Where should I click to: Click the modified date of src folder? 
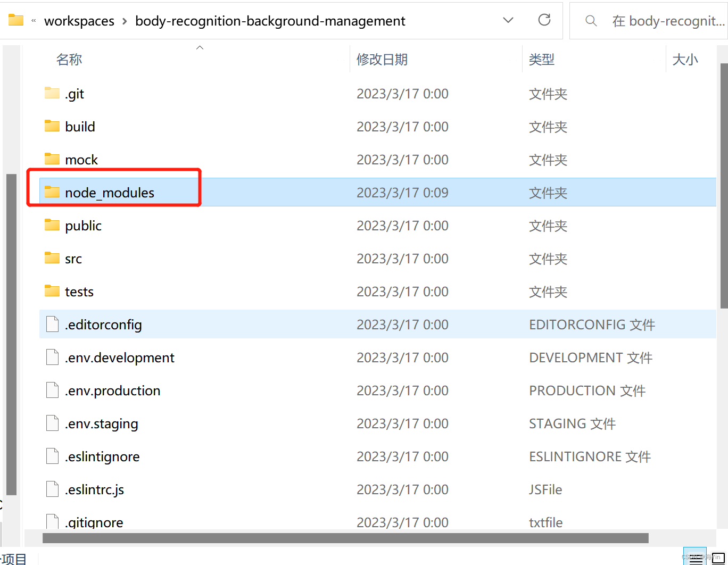[x=402, y=259]
